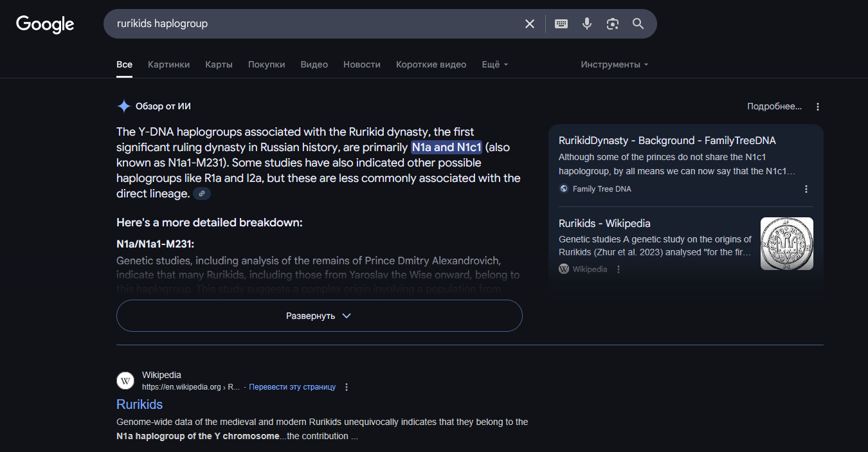Click the Family Tree DNA globe favicon
This screenshot has width=868, height=452.
(564, 189)
